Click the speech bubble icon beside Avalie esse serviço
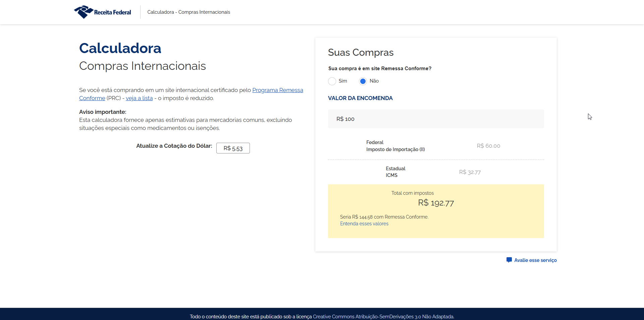This screenshot has width=644, height=320. coord(509,260)
